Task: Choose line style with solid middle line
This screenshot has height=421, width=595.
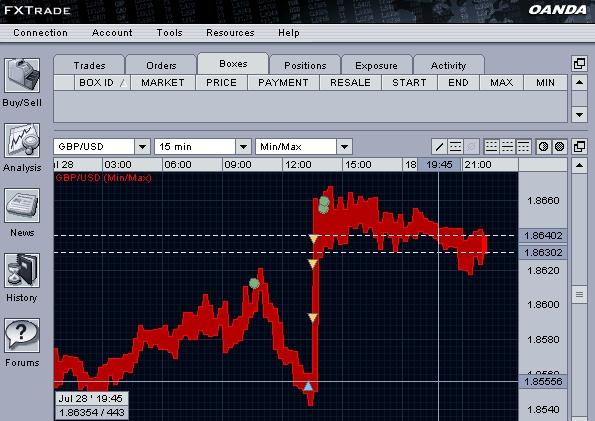Action: pyautogui.click(x=507, y=147)
